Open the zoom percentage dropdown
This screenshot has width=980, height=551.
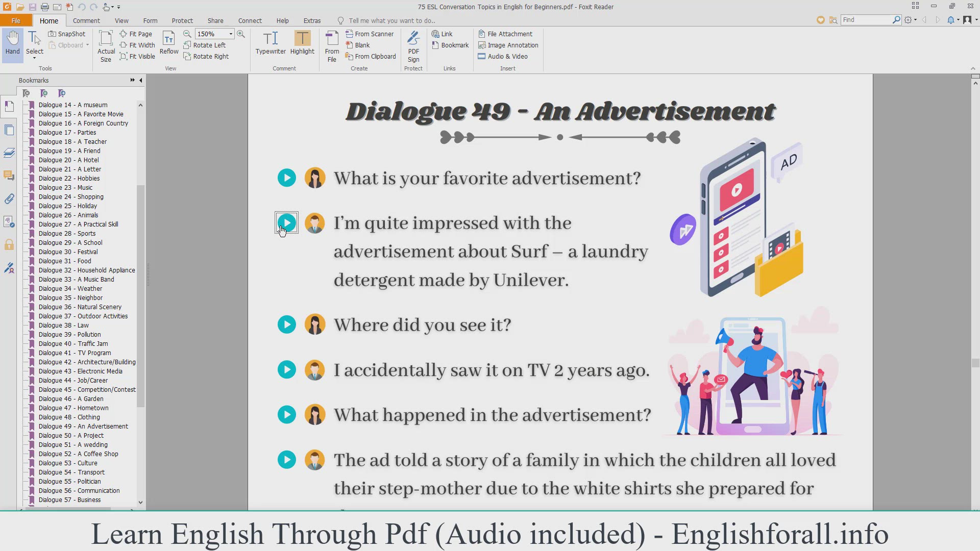[231, 34]
